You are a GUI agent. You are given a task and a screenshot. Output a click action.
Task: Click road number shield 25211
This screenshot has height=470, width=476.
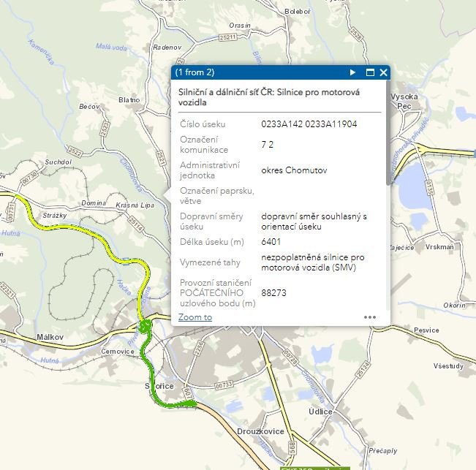[x=228, y=37]
